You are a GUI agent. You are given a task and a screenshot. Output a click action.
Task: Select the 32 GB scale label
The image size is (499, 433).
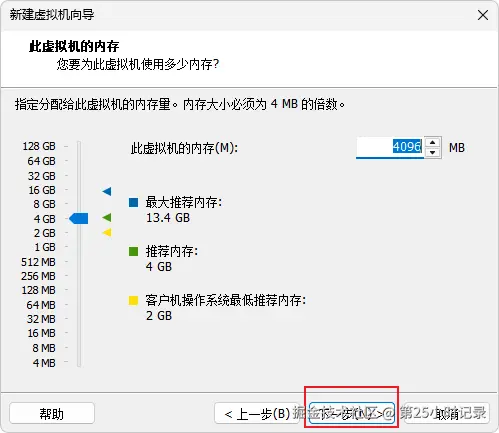[41, 176]
